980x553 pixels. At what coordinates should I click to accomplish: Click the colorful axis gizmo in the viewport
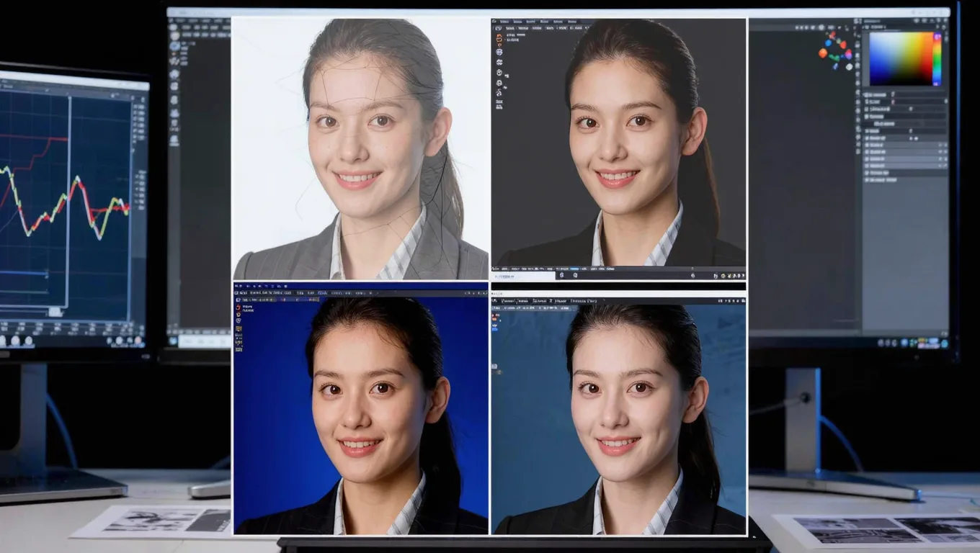[x=836, y=50]
